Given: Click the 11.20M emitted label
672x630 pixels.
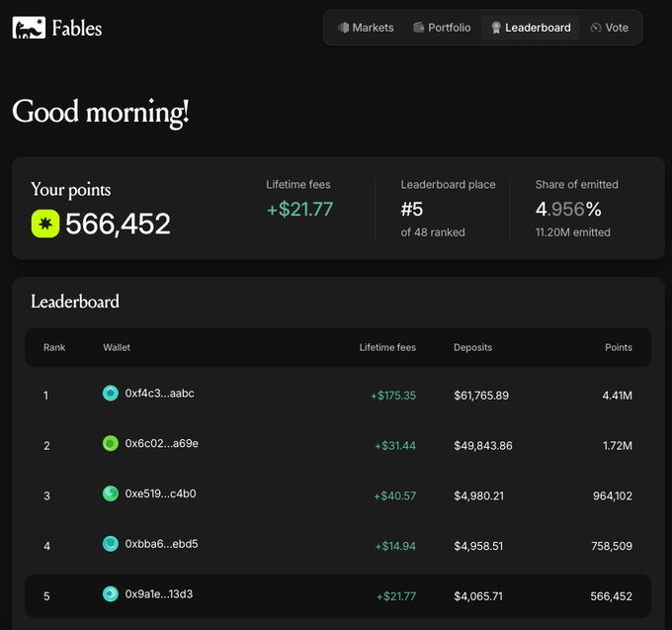Looking at the screenshot, I should pyautogui.click(x=572, y=232).
